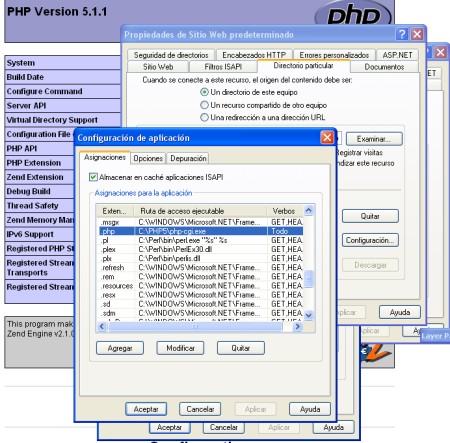
Task: Click Cancelar in the bottom background dialog
Action: (x=224, y=427)
